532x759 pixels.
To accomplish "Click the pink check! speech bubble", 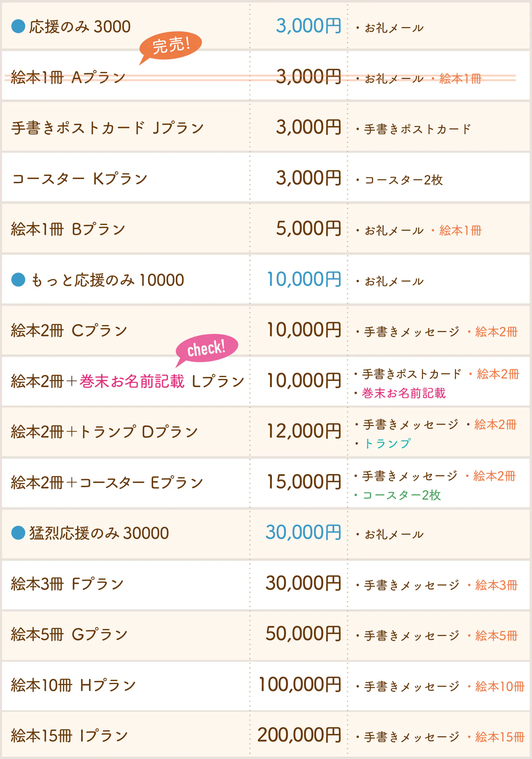I will pyautogui.click(x=207, y=348).
